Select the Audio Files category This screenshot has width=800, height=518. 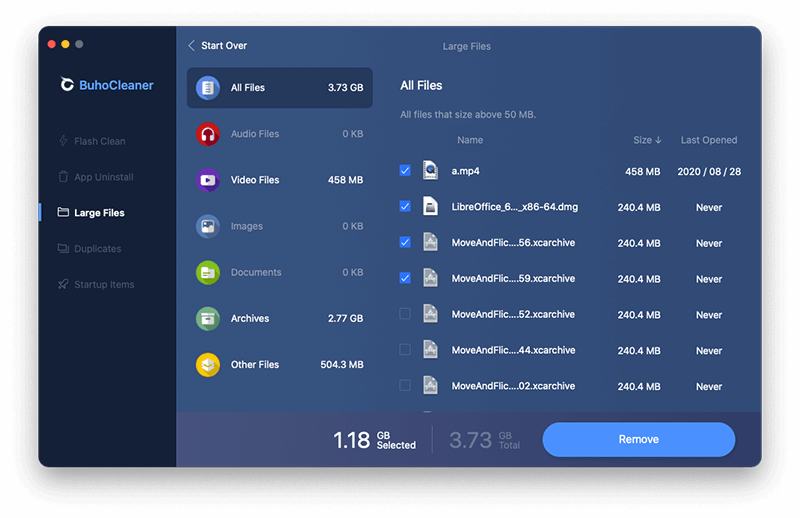tap(280, 134)
